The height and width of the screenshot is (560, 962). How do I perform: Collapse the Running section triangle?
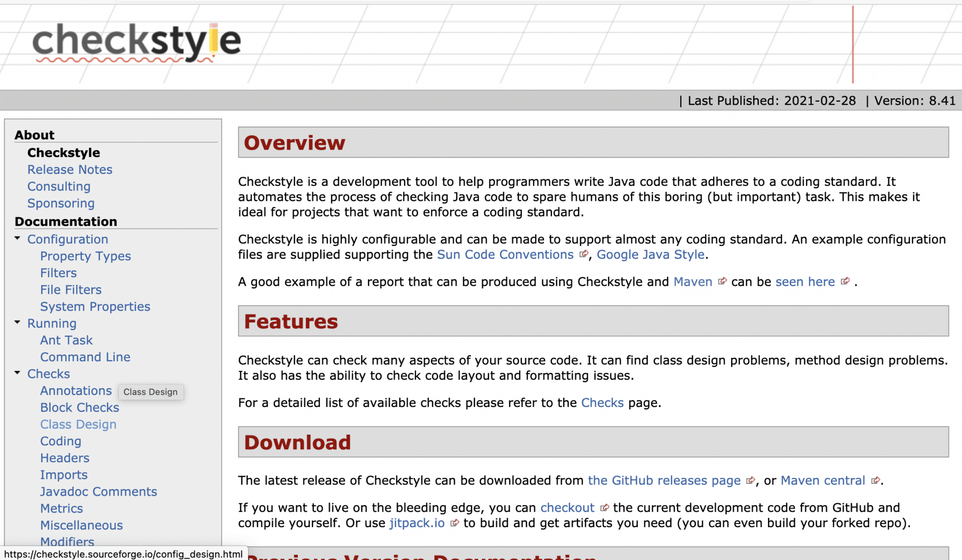[17, 322]
